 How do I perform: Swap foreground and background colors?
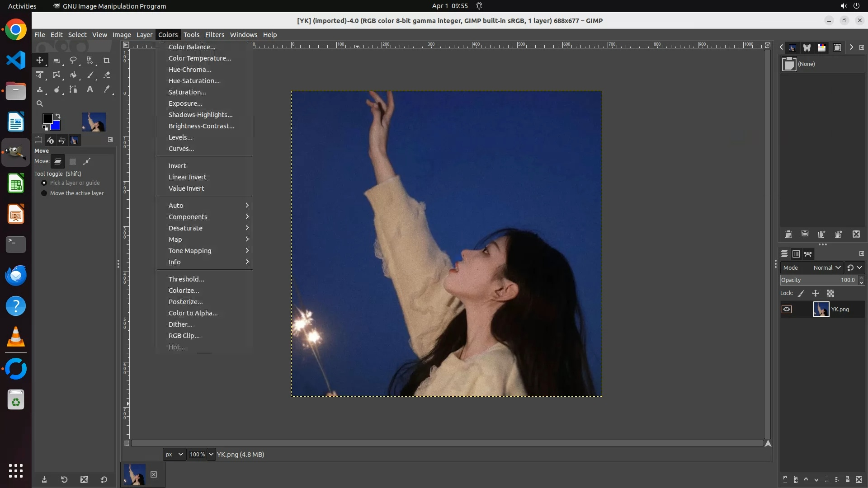58,116
